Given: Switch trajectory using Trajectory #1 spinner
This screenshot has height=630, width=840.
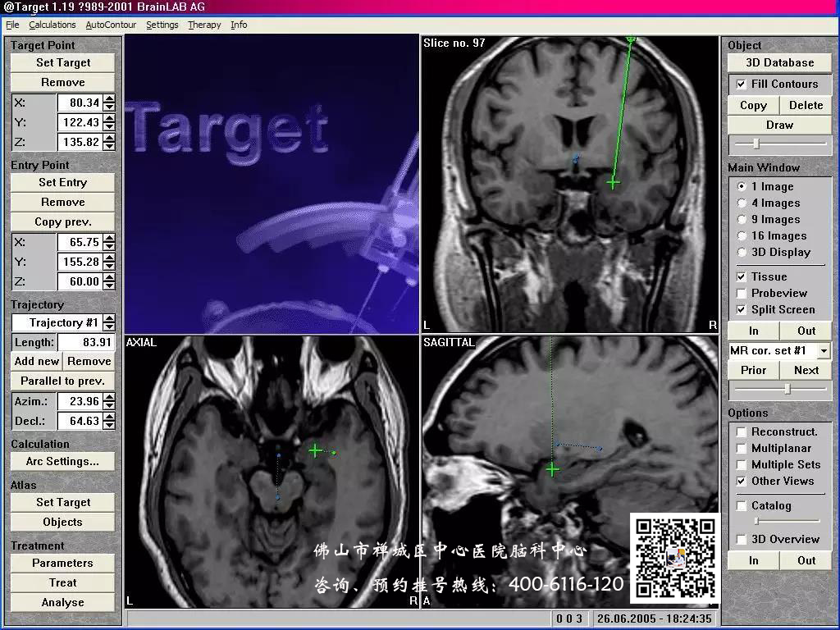Looking at the screenshot, I should [x=109, y=322].
